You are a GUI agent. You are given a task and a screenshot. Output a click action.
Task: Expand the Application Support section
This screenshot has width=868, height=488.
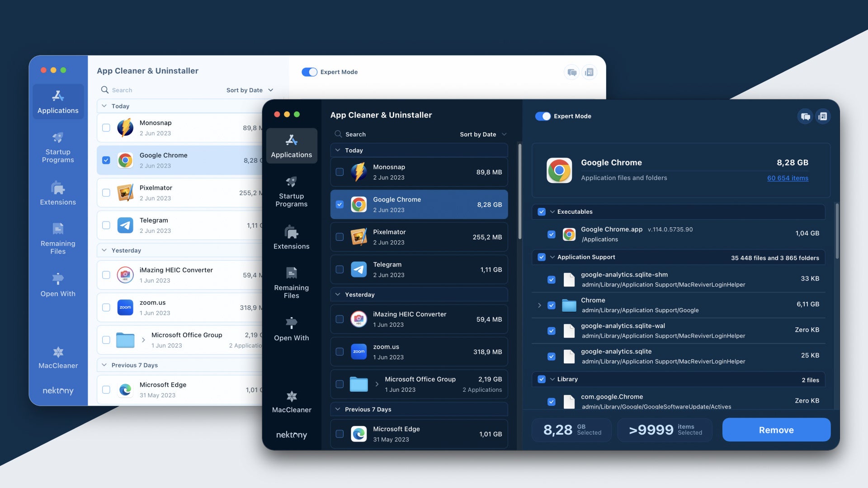click(x=552, y=258)
